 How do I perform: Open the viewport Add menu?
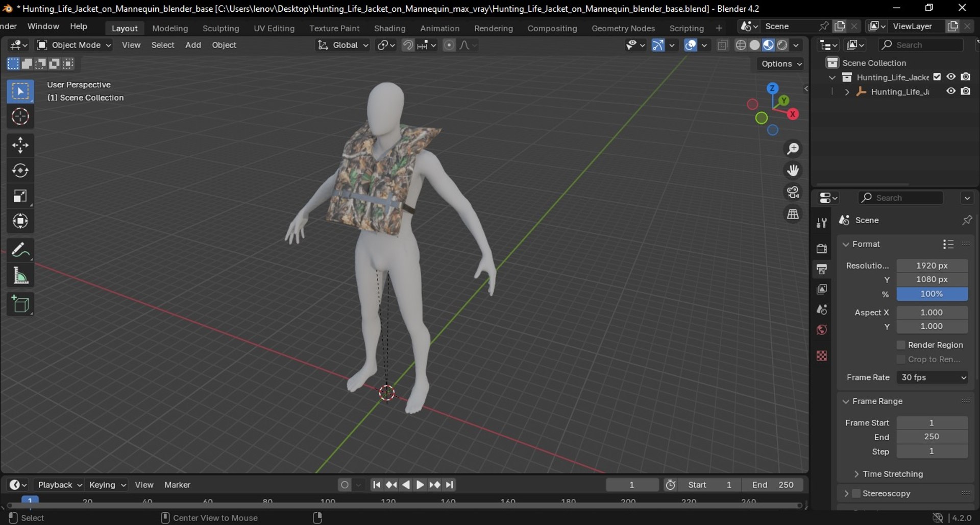193,45
